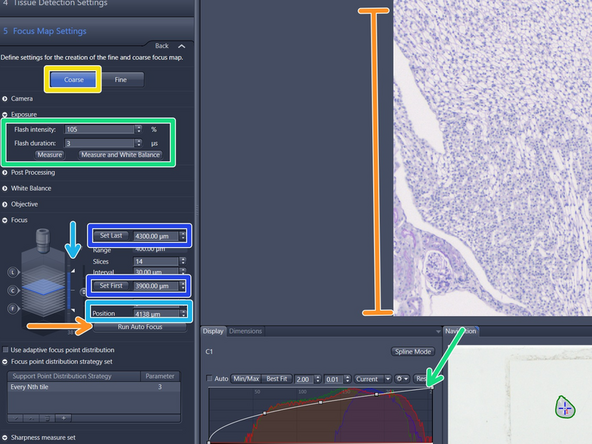Switch to the Display tab
This screenshot has height=444, width=592.
tap(213, 331)
